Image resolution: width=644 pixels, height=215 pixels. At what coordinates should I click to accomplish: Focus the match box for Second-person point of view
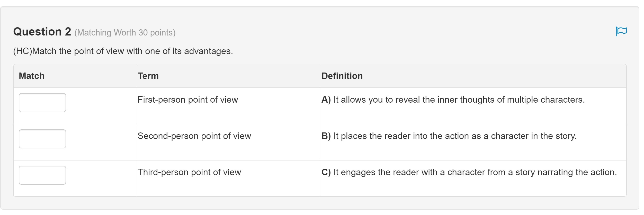[x=42, y=139]
